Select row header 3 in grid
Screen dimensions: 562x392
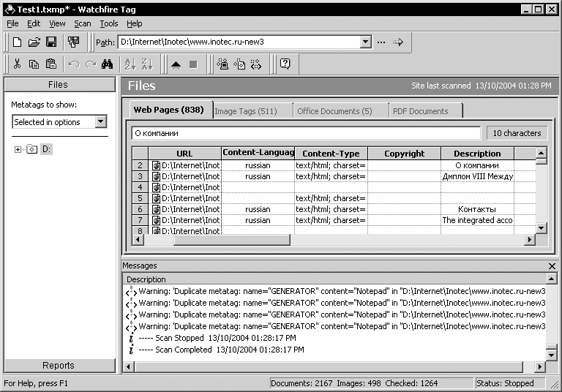click(140, 176)
